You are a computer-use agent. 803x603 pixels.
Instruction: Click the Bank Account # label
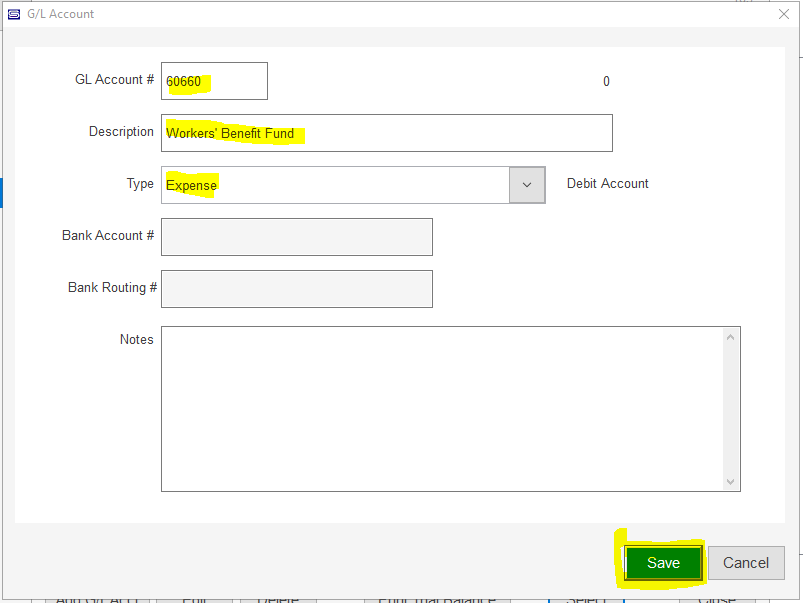[x=108, y=236]
